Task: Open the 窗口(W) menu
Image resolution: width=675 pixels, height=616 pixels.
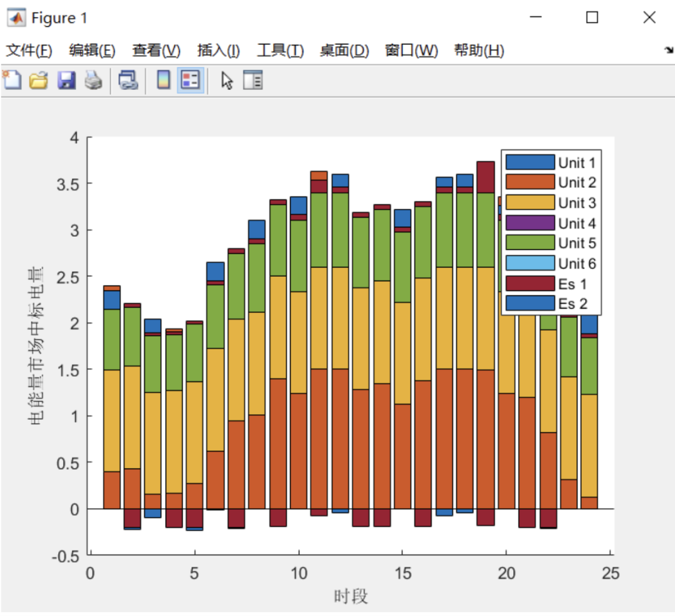Action: coord(411,51)
